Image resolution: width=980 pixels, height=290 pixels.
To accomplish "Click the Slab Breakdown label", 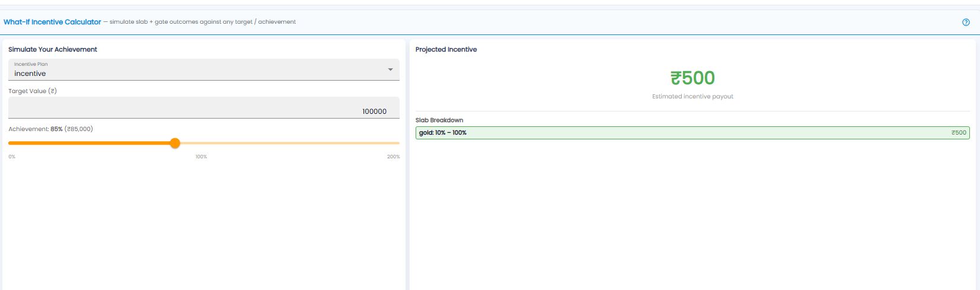I will point(439,120).
